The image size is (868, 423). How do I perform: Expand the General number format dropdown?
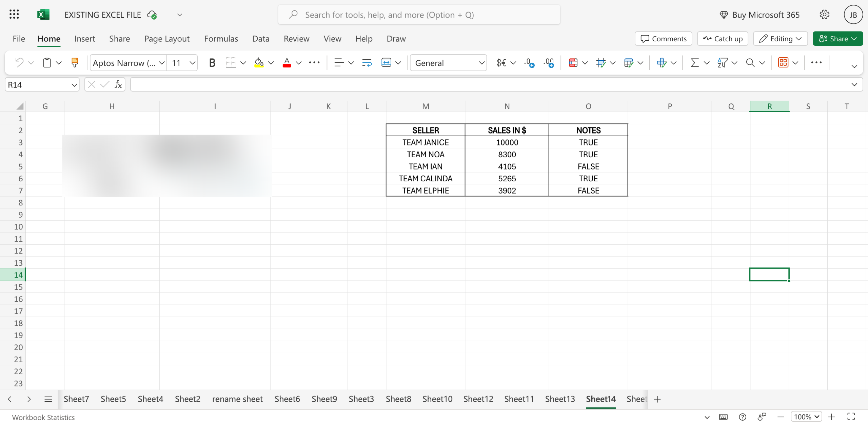coord(481,63)
